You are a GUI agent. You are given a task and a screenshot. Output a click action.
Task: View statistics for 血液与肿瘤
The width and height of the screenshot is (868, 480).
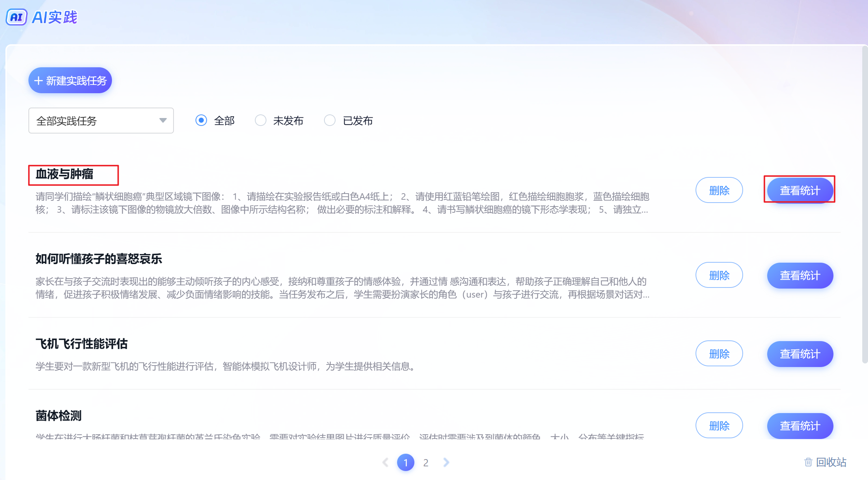[x=800, y=190]
